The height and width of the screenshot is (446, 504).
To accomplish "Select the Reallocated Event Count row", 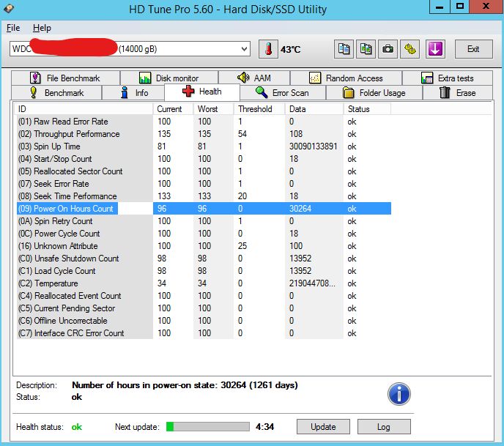I will [x=204, y=296].
